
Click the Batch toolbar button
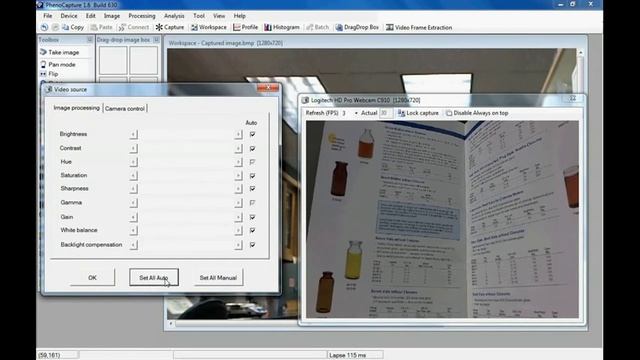pos(318,27)
